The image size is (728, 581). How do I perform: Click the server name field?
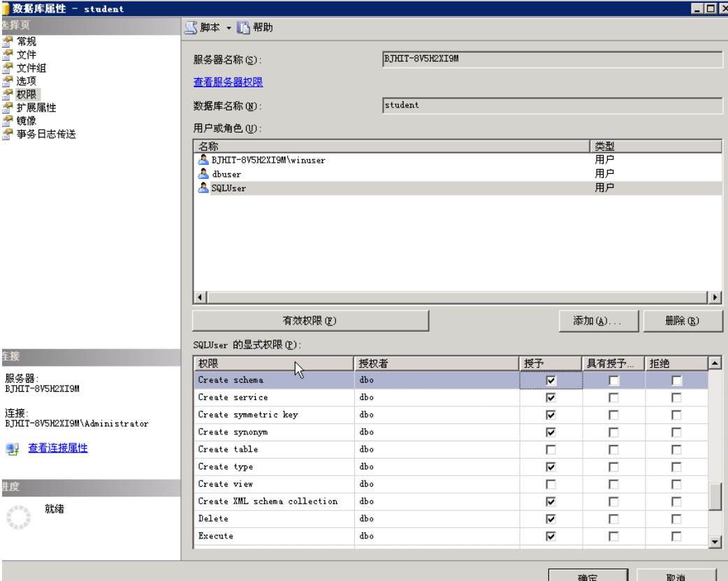(552, 59)
